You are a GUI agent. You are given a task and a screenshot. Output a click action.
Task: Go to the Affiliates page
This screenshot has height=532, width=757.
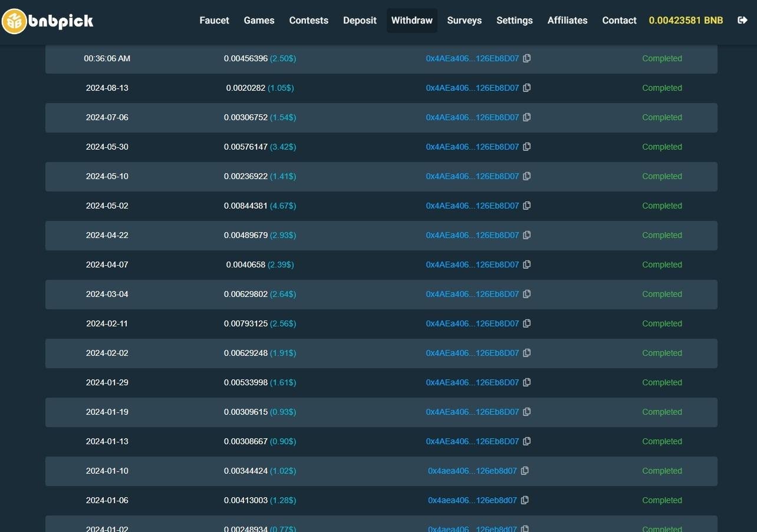(568, 20)
